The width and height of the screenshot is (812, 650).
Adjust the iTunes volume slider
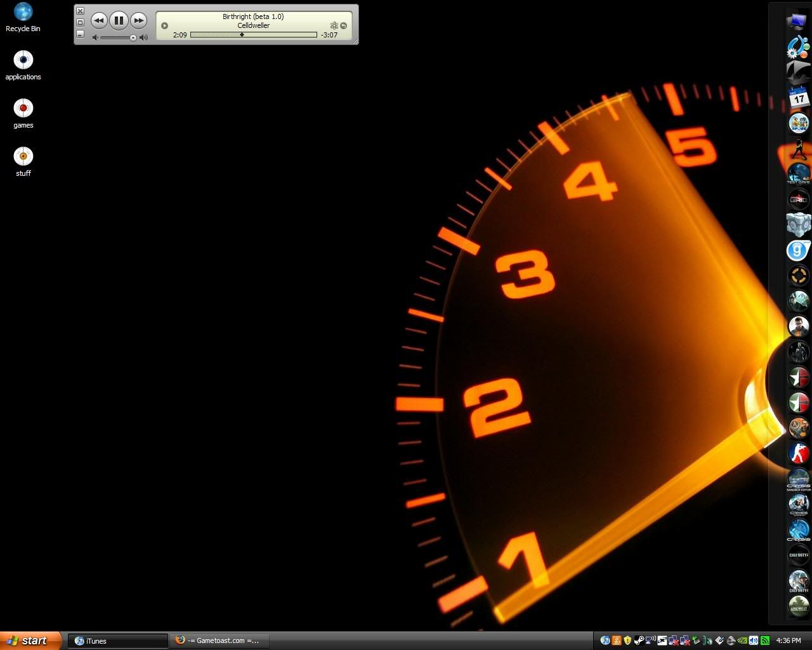click(119, 37)
